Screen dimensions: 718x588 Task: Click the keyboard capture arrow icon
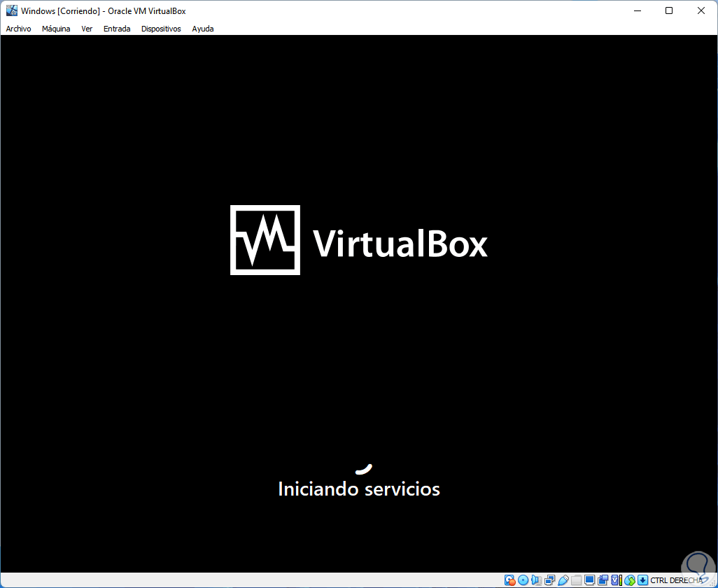pyautogui.click(x=643, y=580)
